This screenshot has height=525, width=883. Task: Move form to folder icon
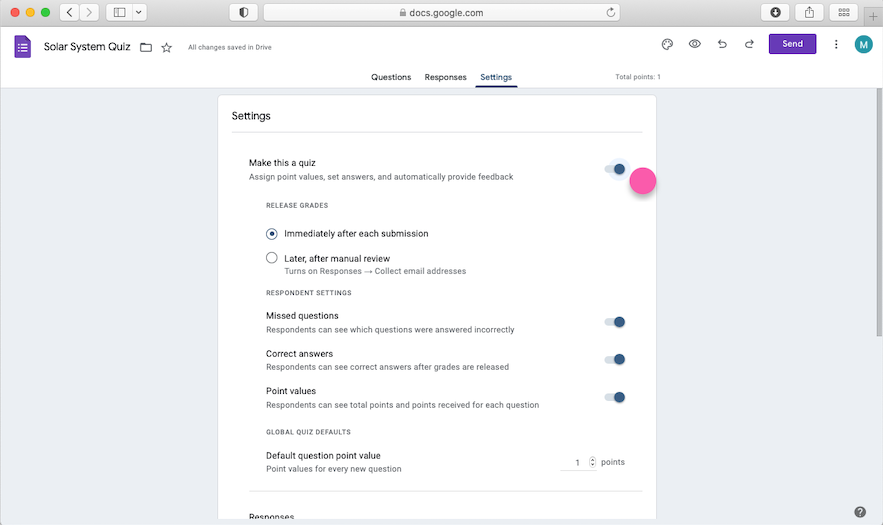146,47
